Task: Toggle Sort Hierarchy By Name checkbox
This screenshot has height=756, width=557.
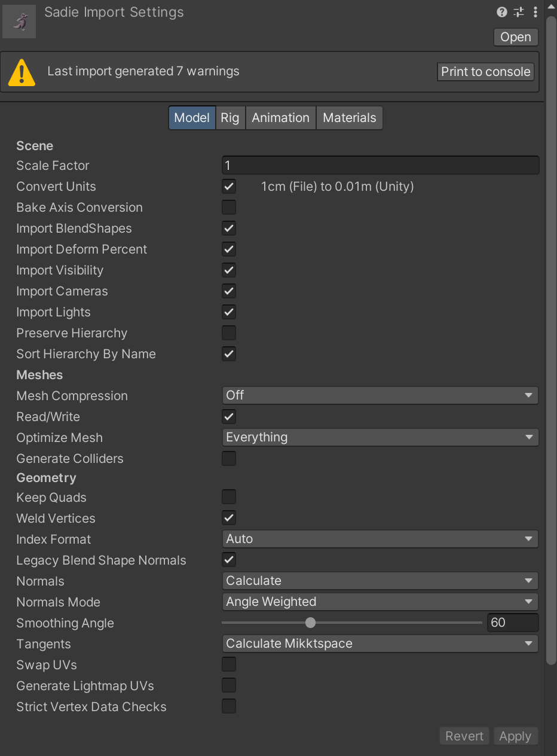Action: click(229, 354)
